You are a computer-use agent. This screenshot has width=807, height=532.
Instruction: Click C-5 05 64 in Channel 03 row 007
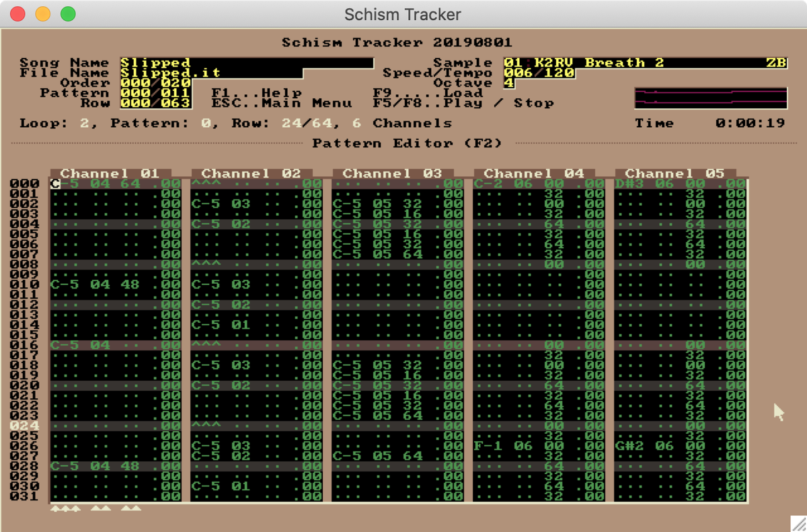coord(378,254)
